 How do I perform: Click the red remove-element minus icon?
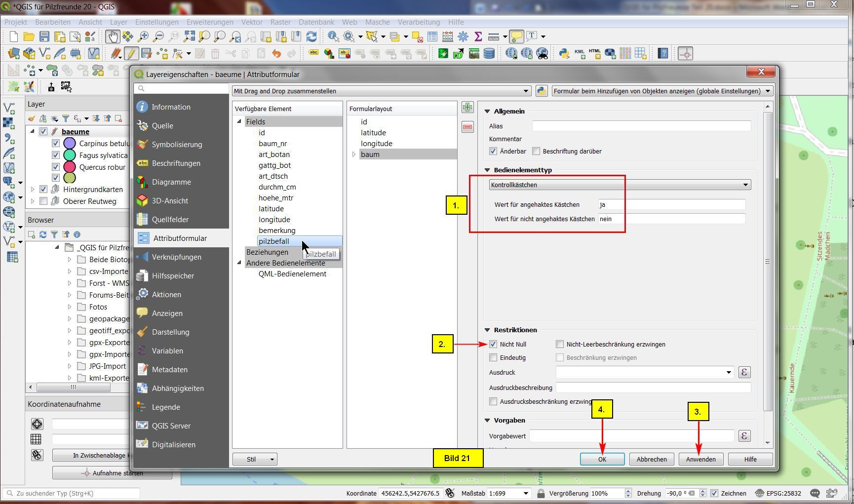point(467,127)
